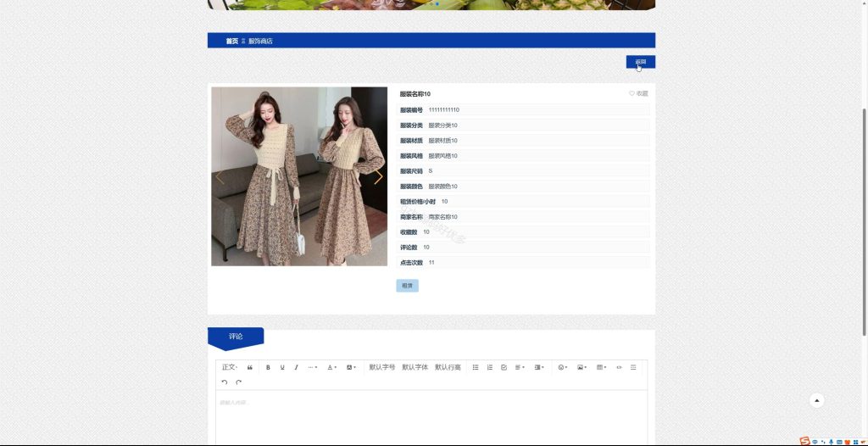This screenshot has width=868, height=446.
Task: Click the 返回 back button
Action: [x=641, y=62]
